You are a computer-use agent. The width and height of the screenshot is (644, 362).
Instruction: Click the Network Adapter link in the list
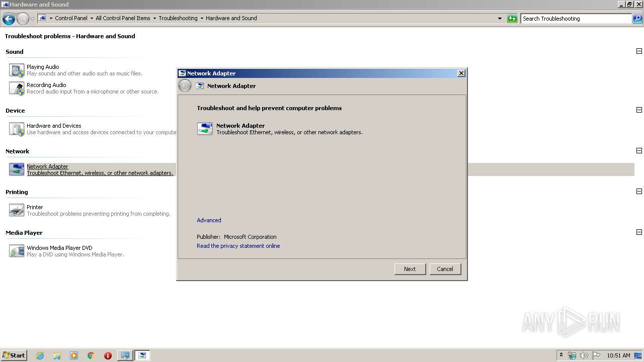point(47,166)
